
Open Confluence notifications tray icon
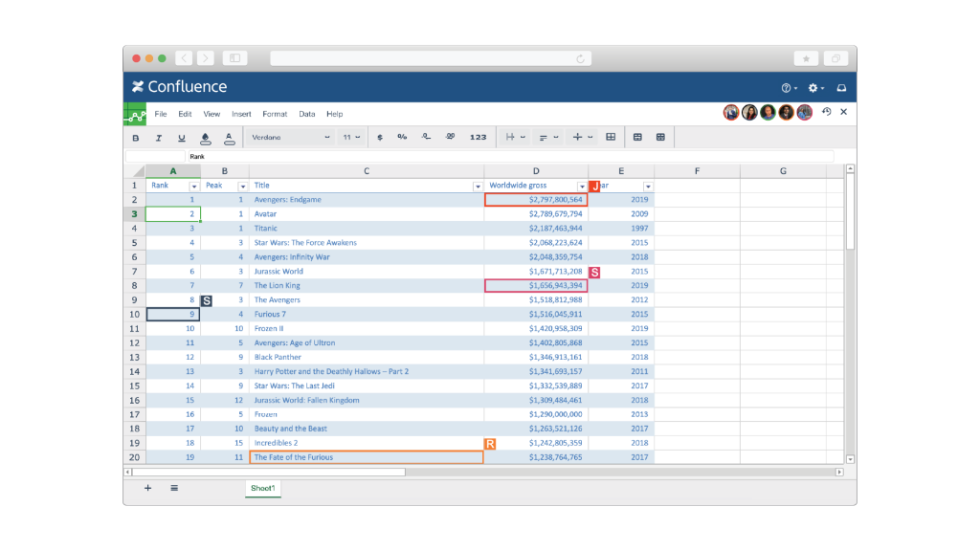(x=842, y=88)
